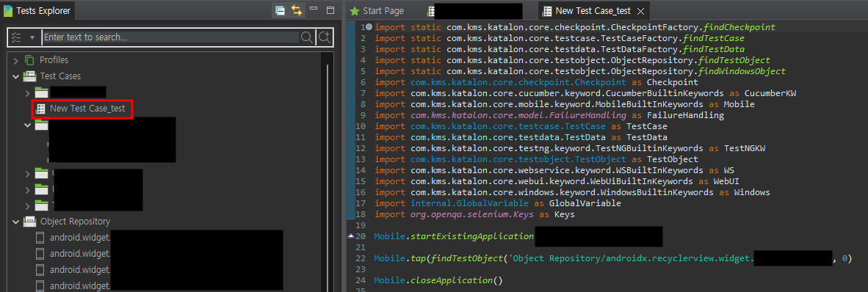This screenshot has width=868, height=292.
Task: Click 'WSBuiltInKeywords' on line 14
Action: pos(659,171)
